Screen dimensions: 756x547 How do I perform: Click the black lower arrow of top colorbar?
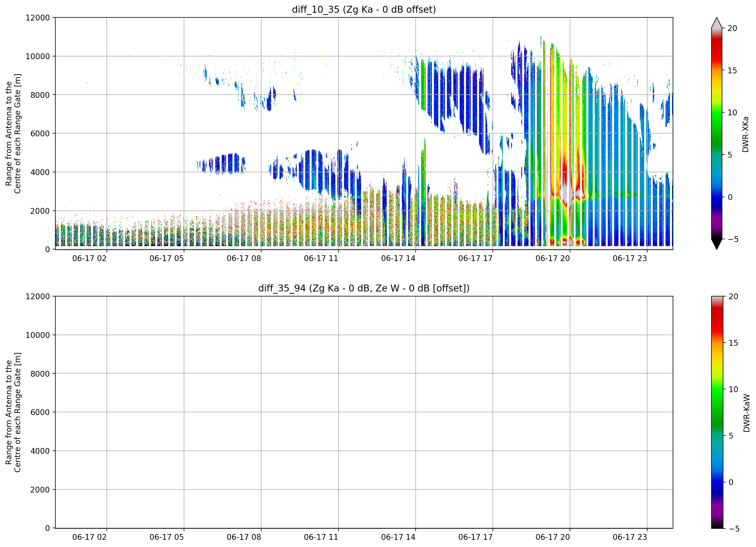pyautogui.click(x=717, y=244)
